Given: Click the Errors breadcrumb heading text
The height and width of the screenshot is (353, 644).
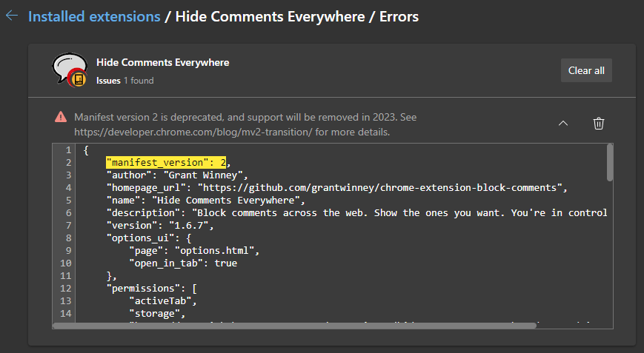Looking at the screenshot, I should point(399,16).
